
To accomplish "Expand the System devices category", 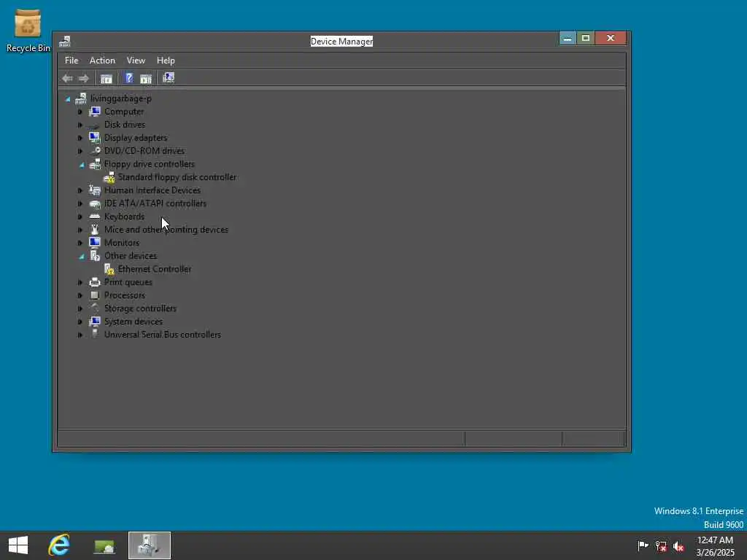I will tap(80, 322).
